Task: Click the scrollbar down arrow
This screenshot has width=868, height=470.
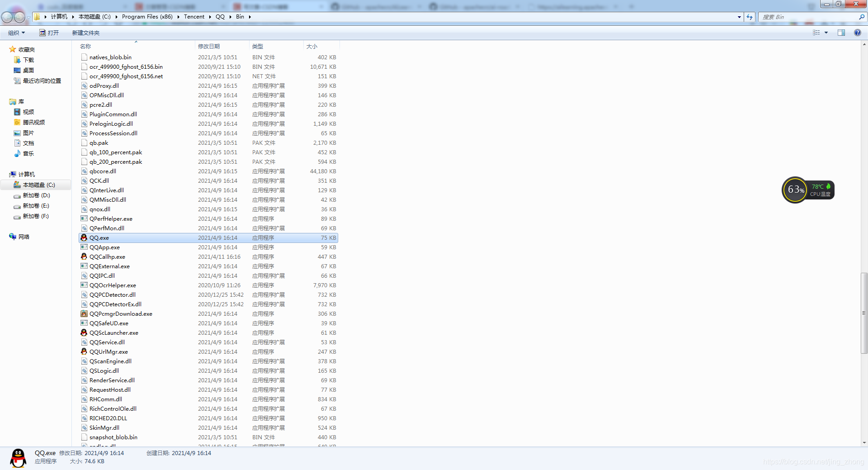Action: click(x=864, y=443)
